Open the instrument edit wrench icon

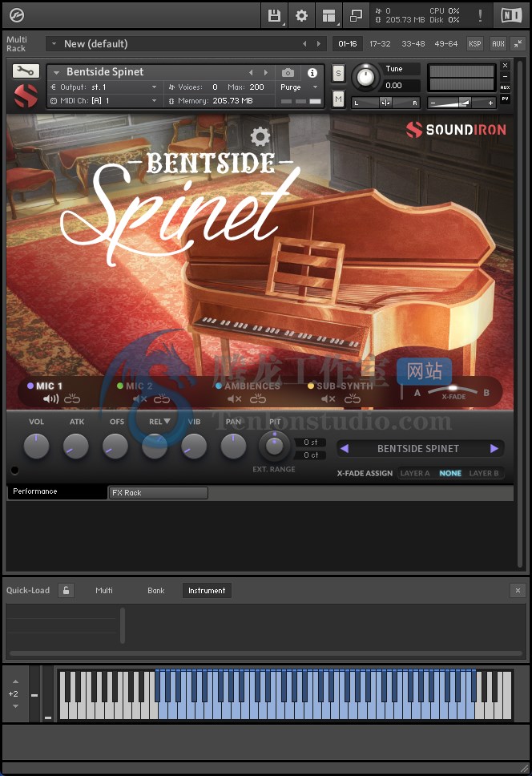click(25, 71)
